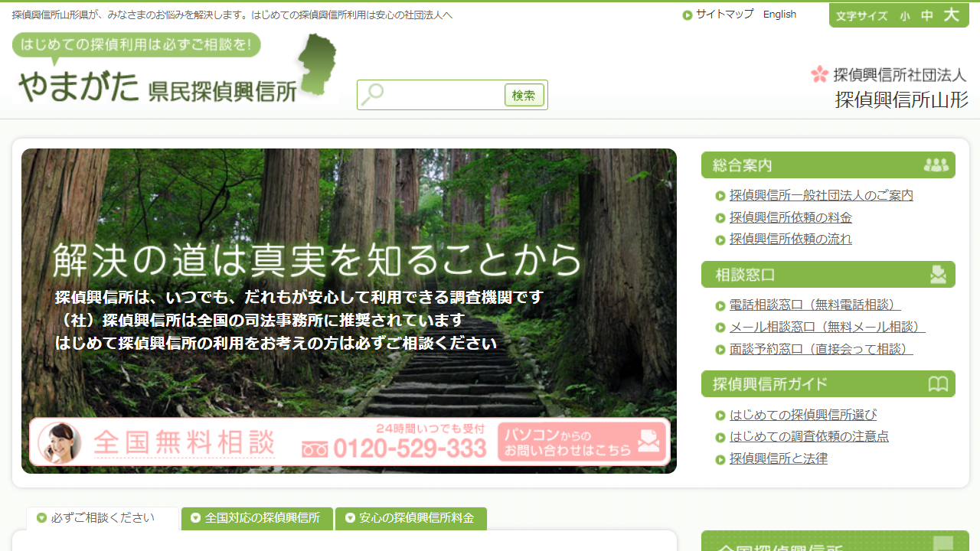This screenshot has height=551, width=980.
Task: Click the free-dial phone icon before 0120-529-333
Action: 314,450
